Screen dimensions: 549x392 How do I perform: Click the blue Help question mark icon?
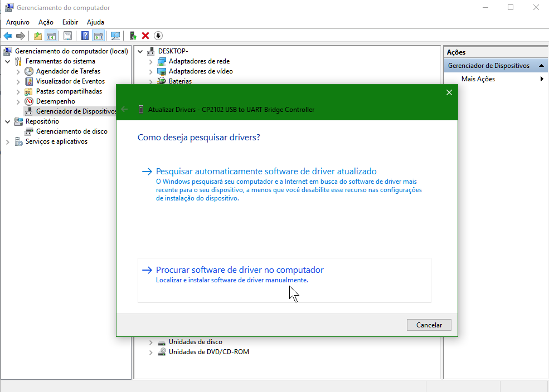[85, 36]
